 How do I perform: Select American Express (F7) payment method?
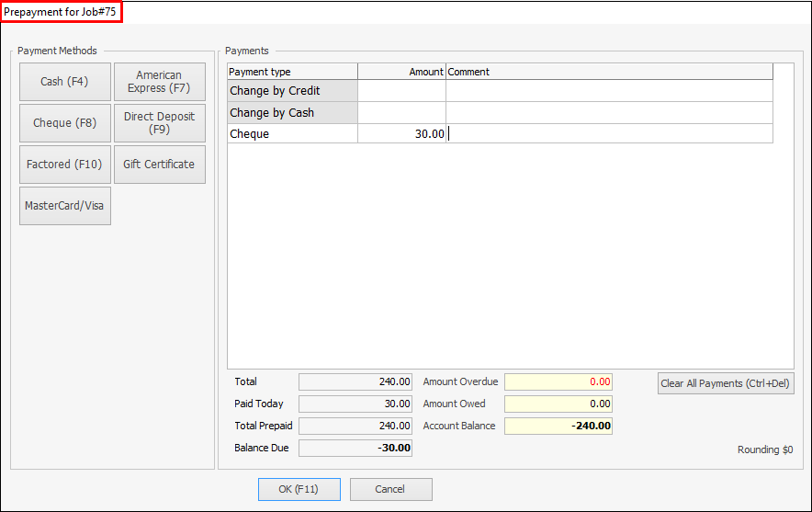pos(159,82)
